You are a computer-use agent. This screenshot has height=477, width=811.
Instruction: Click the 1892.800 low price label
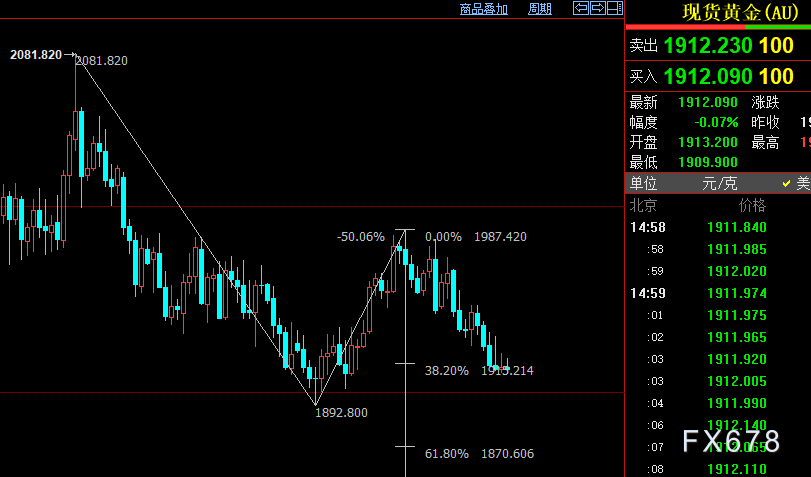340,411
